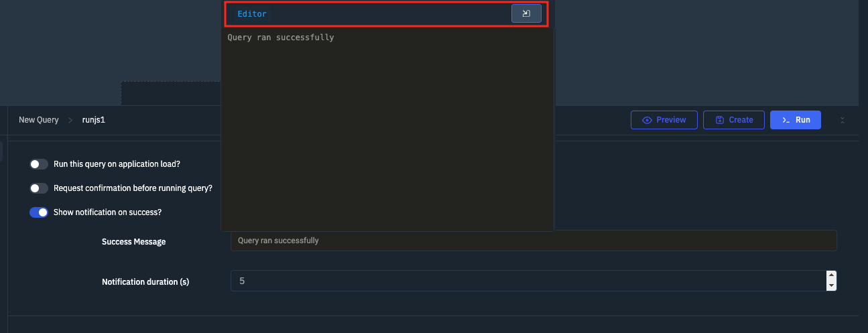Image resolution: width=868 pixels, height=333 pixels.
Task: Click the Editor title label
Action: click(x=252, y=14)
